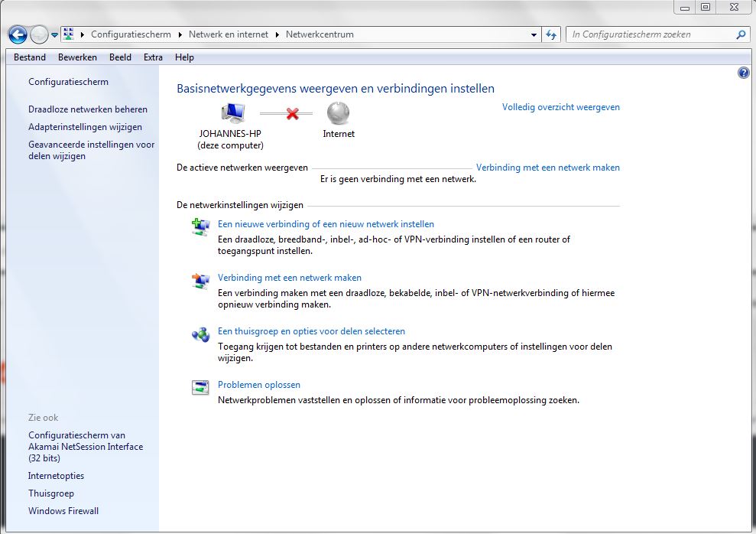Refresh the page with the refresh button
The height and width of the screenshot is (534, 756).
coord(551,34)
